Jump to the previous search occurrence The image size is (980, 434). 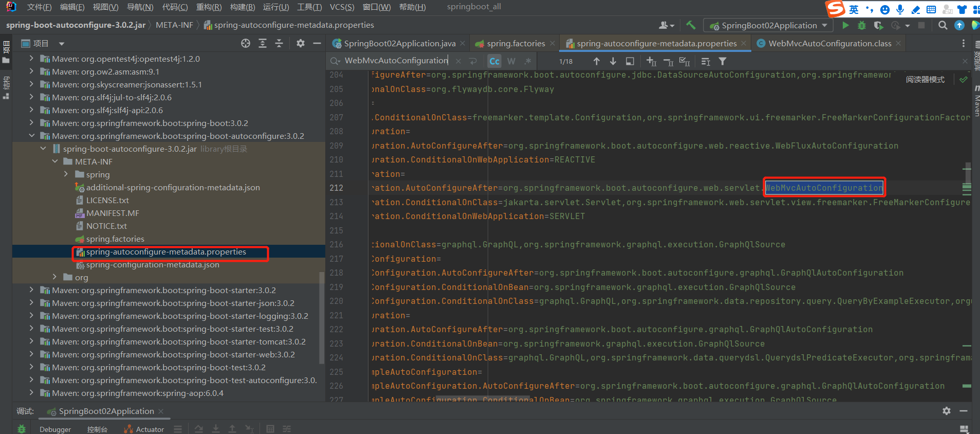pos(596,61)
